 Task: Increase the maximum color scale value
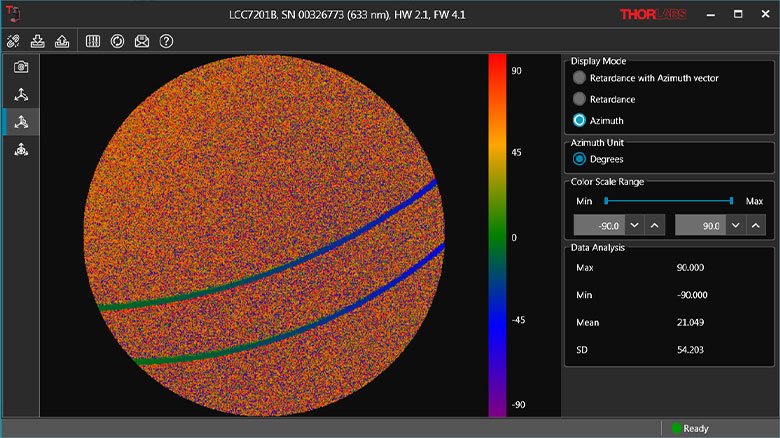(757, 226)
